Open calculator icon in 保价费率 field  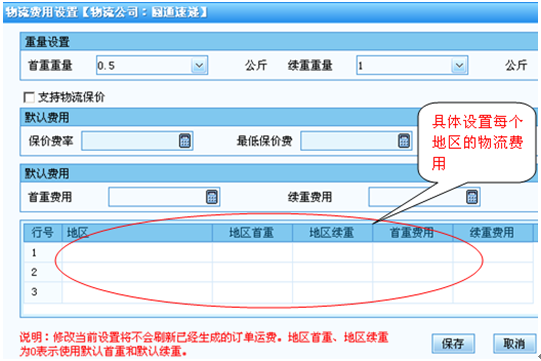point(185,141)
